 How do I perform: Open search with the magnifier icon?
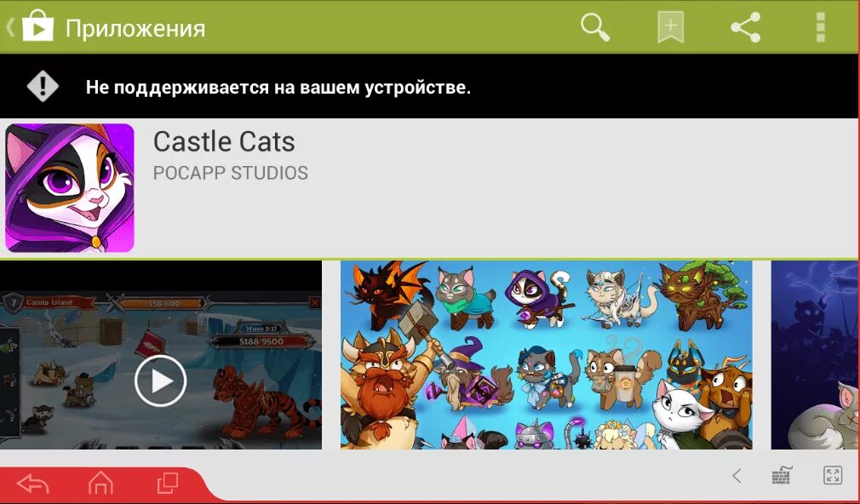coord(595,27)
